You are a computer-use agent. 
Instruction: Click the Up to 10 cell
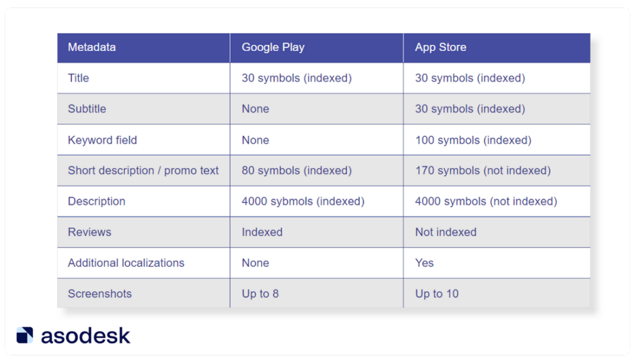tap(436, 294)
